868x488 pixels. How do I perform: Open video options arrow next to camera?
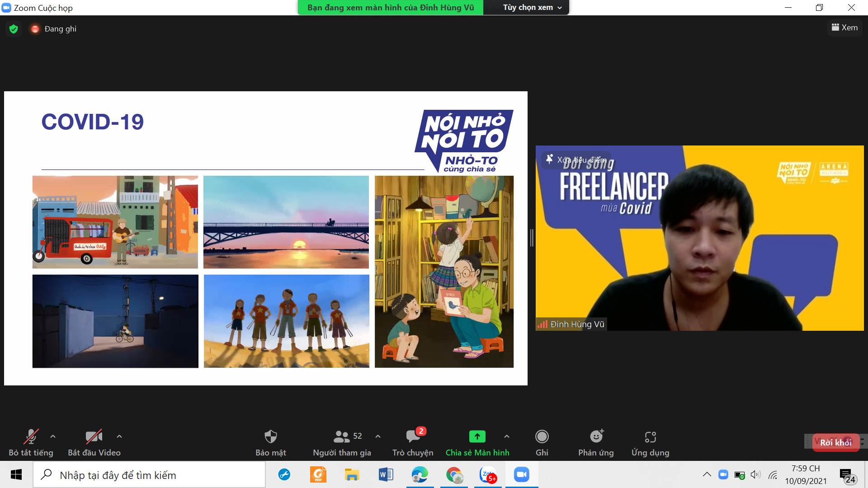click(x=119, y=436)
